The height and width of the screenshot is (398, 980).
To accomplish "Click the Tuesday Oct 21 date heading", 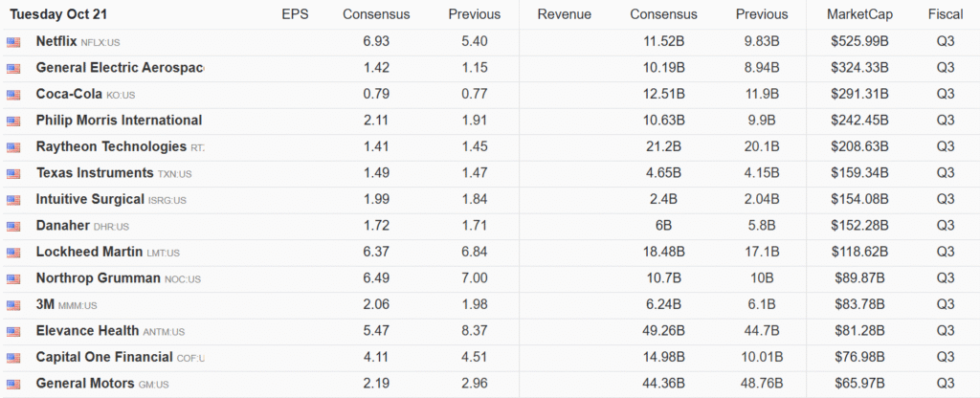I will pos(59,14).
